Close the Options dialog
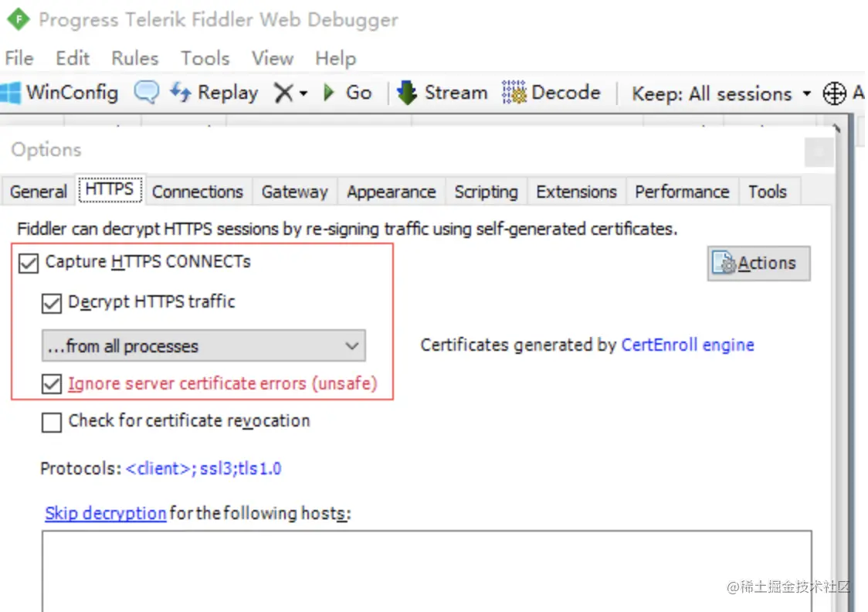Screen dimensions: 868x612 (819, 151)
